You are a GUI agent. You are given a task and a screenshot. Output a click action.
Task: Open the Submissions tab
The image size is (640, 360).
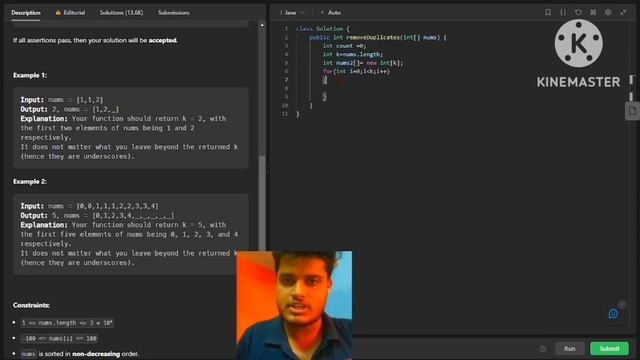click(x=173, y=13)
